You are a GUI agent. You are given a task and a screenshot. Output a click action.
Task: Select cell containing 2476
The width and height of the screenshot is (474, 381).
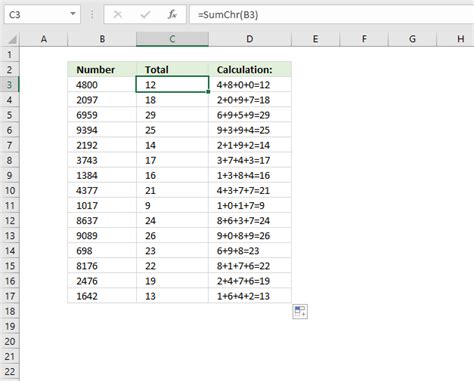click(x=102, y=281)
